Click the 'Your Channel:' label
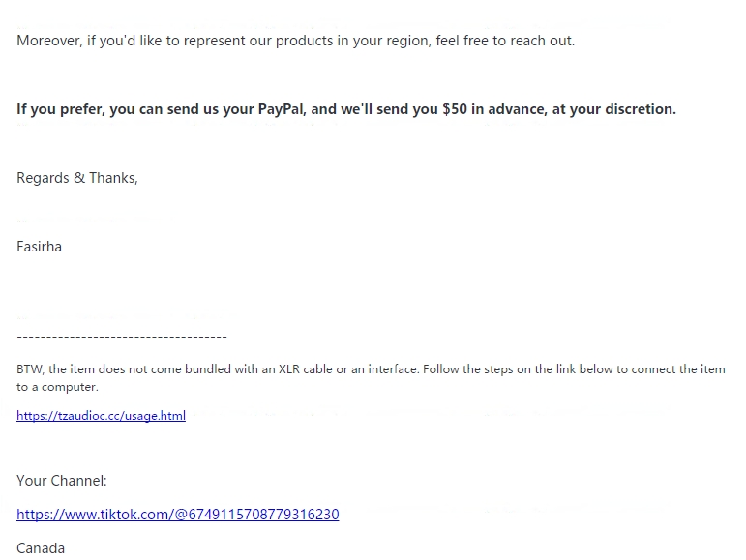This screenshot has height=560, width=746. [62, 480]
